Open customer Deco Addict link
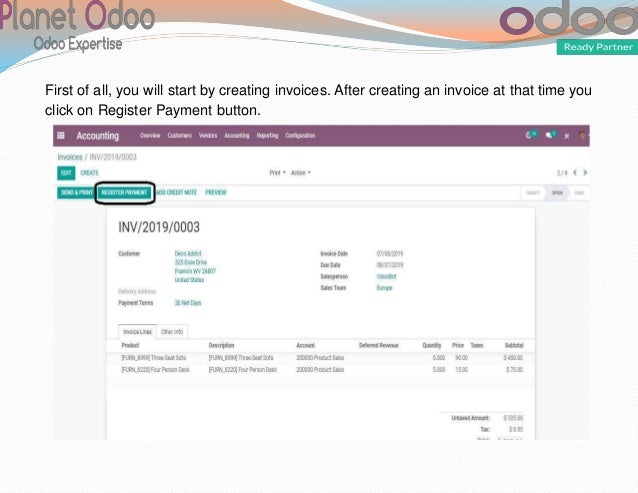The height and width of the screenshot is (493, 638). tap(188, 253)
